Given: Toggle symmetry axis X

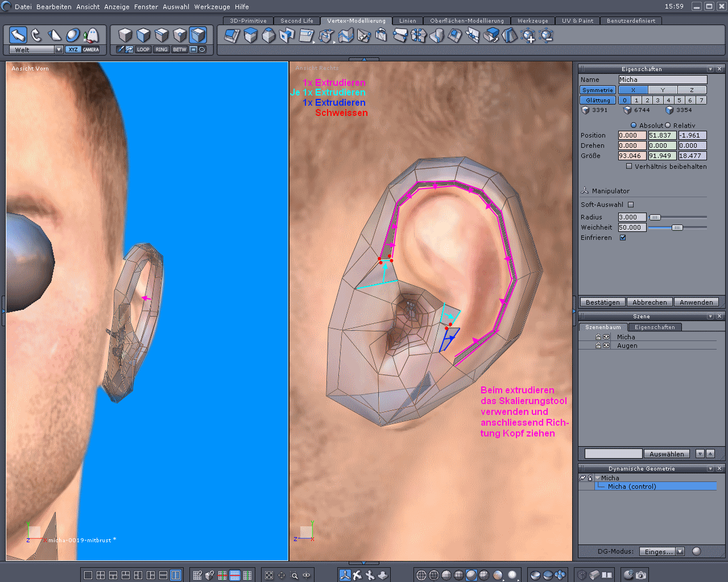Looking at the screenshot, I should point(633,90).
